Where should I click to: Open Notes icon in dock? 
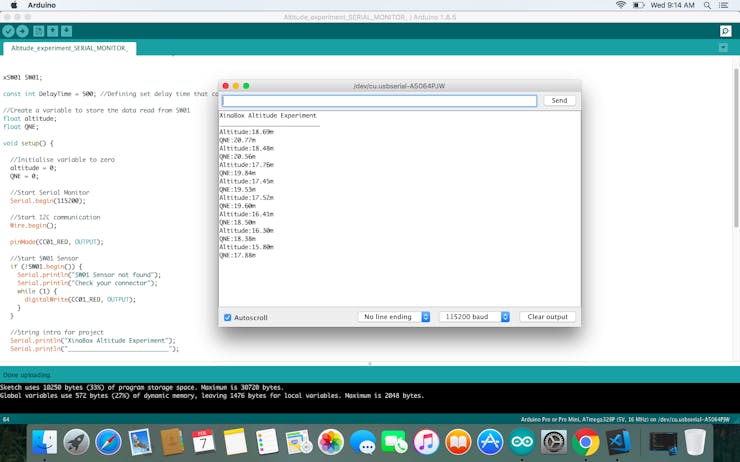235,442
